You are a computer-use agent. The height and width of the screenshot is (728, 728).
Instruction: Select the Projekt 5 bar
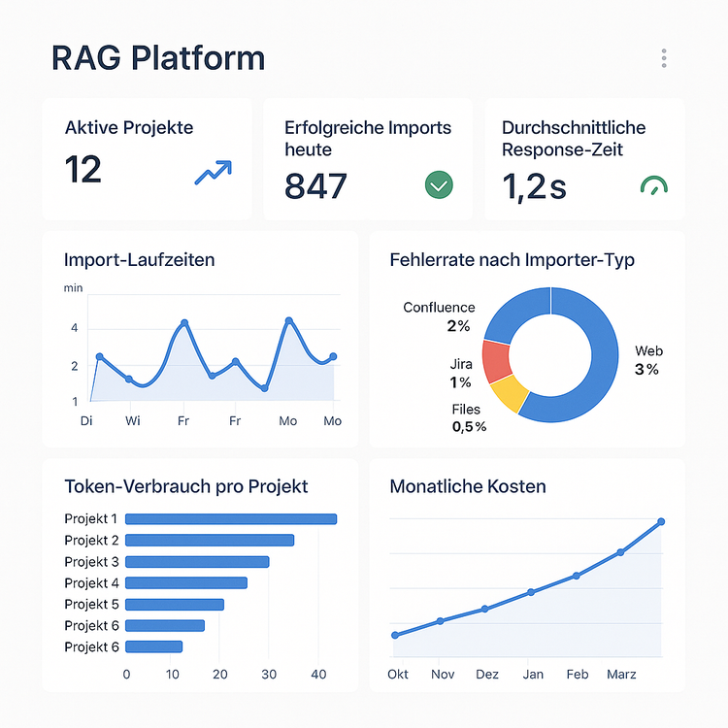[175, 605]
